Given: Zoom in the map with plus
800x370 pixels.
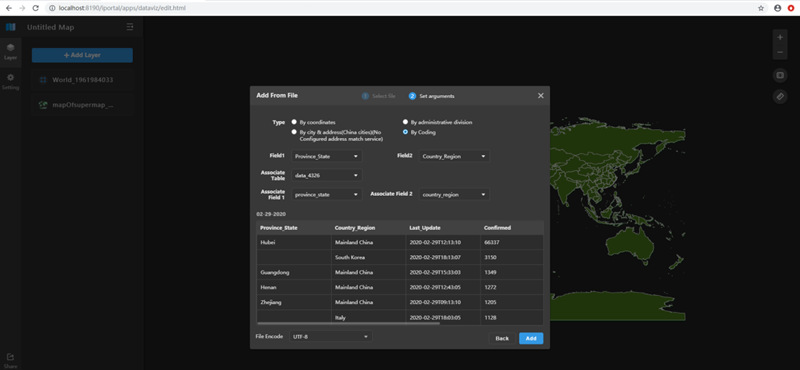Looking at the screenshot, I should (780, 37).
